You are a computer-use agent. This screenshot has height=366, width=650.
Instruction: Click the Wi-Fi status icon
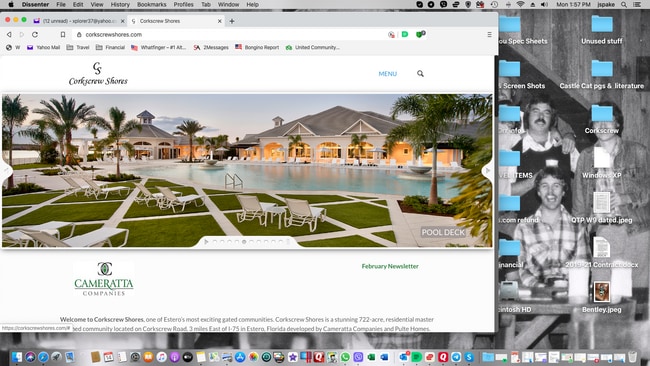pyautogui.click(x=520, y=5)
